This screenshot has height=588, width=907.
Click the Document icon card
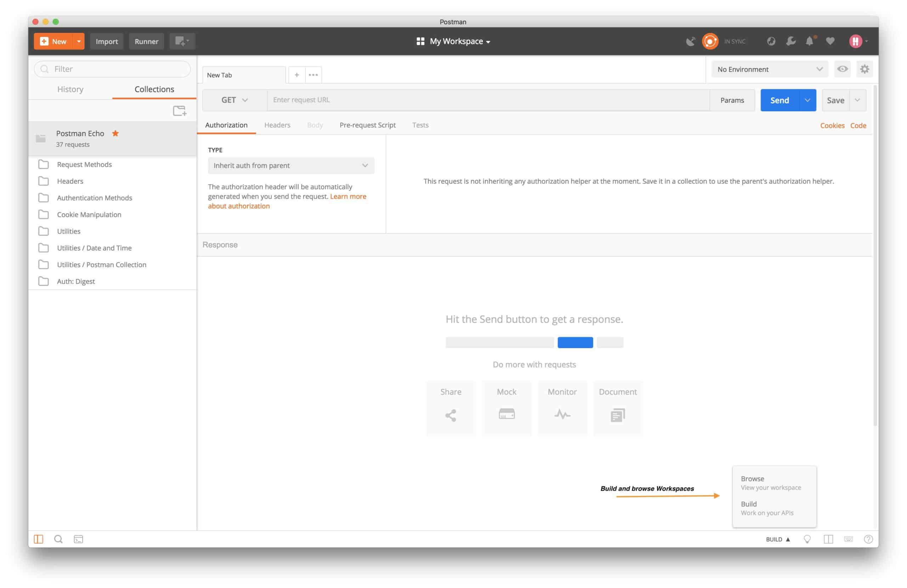[618, 408]
